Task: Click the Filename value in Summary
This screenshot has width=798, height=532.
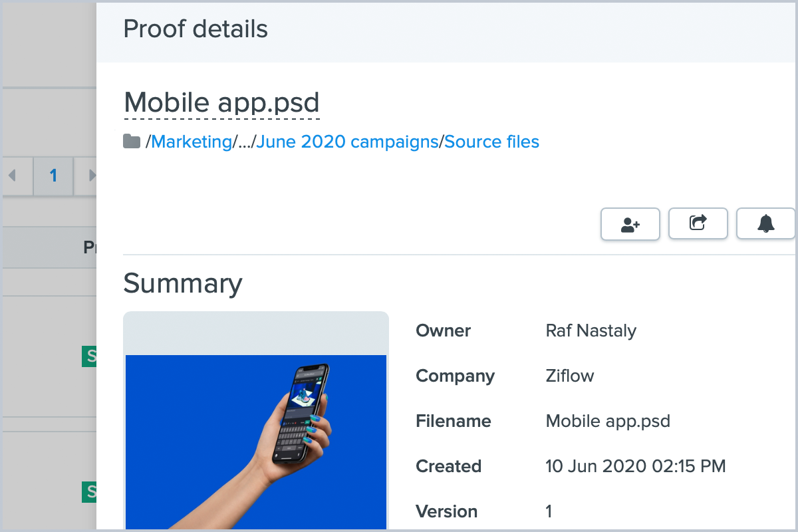Action: pyautogui.click(x=607, y=422)
